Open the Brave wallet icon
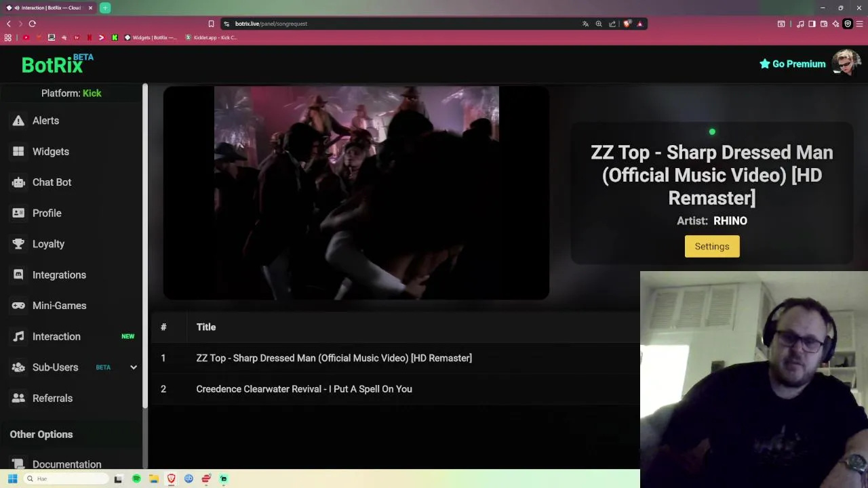The image size is (868, 488). pyautogui.click(x=824, y=24)
